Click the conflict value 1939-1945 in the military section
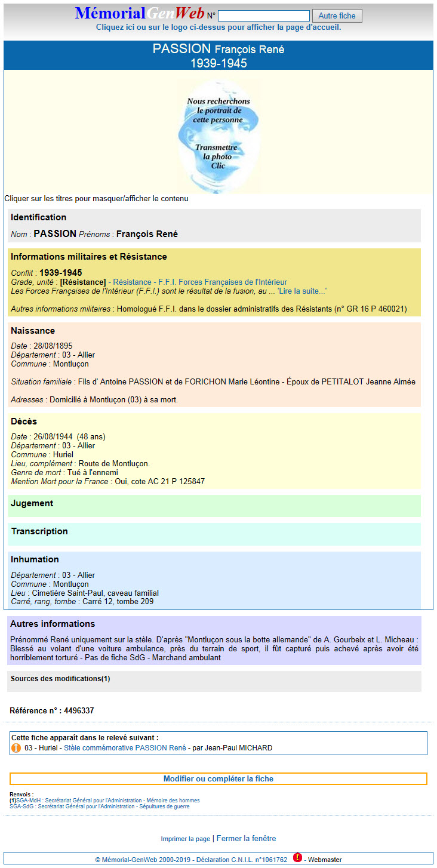The width and height of the screenshot is (437, 868). pos(61,273)
